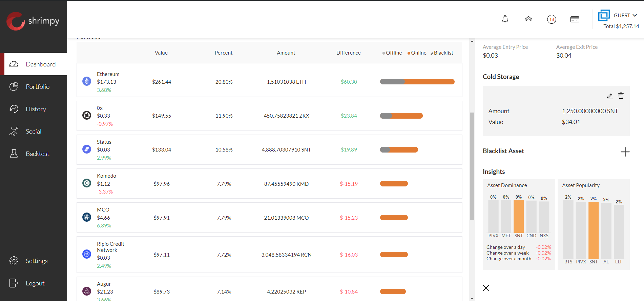Screen dimensions: 644x301
Task: Select the highlighted SNT bar in Asset Popularity
Action: click(594, 230)
